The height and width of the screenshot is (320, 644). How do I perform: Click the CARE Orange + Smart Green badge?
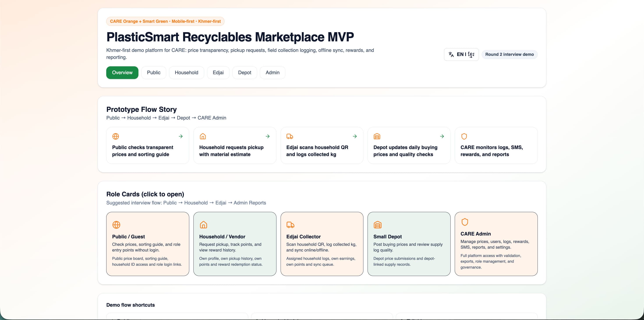coord(165,21)
